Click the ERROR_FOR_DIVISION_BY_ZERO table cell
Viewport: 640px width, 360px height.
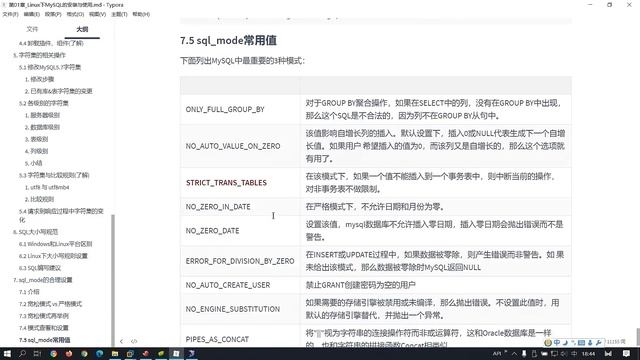pyautogui.click(x=240, y=261)
